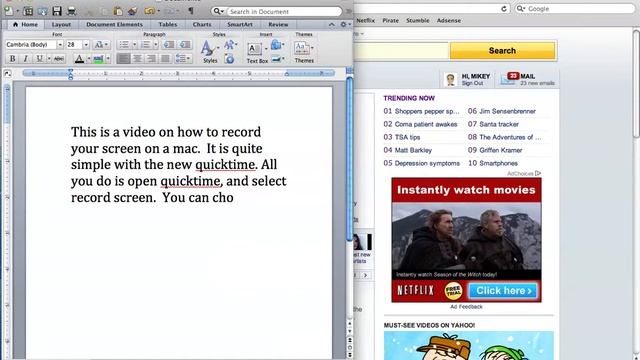Open the line spacing dropdown

(x=182, y=59)
